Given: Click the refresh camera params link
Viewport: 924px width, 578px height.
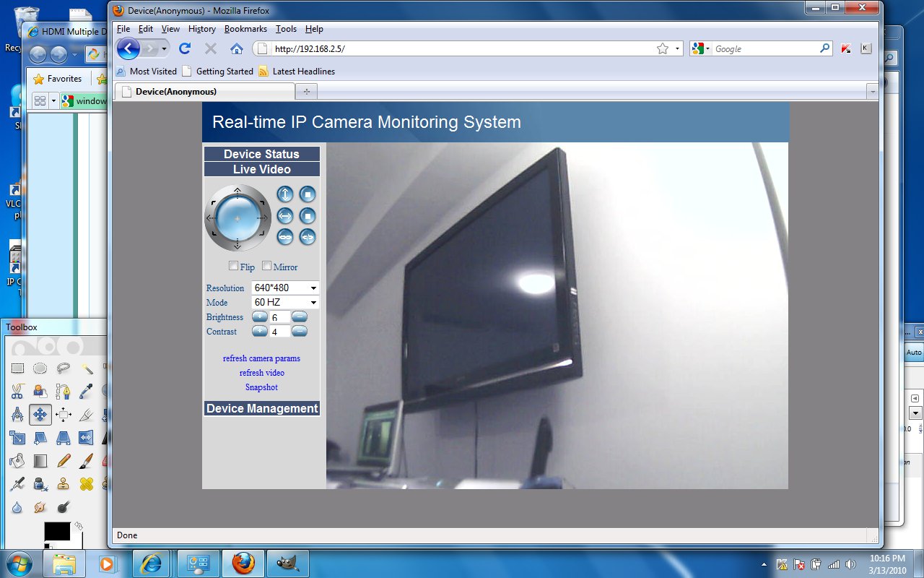Looking at the screenshot, I should (261, 358).
